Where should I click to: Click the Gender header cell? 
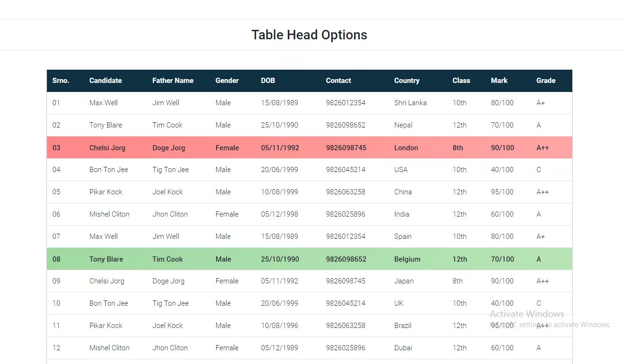tap(227, 81)
